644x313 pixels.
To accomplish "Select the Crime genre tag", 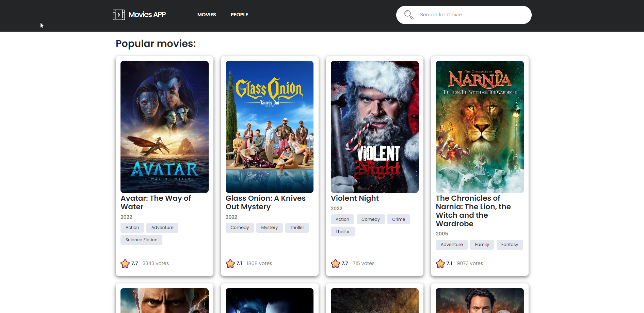I will (399, 219).
